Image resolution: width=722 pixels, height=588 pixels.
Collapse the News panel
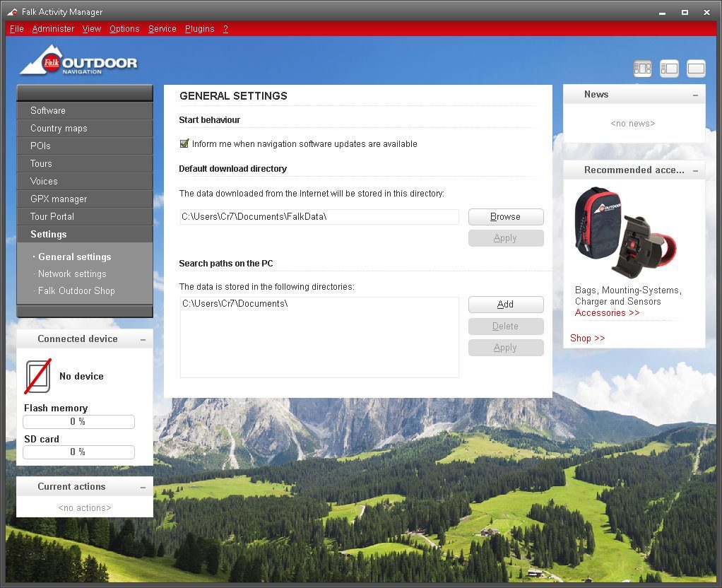click(696, 94)
